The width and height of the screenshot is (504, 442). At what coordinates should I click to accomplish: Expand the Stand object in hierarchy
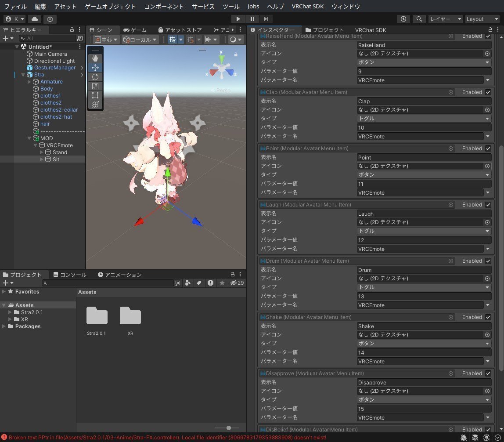[x=41, y=152]
